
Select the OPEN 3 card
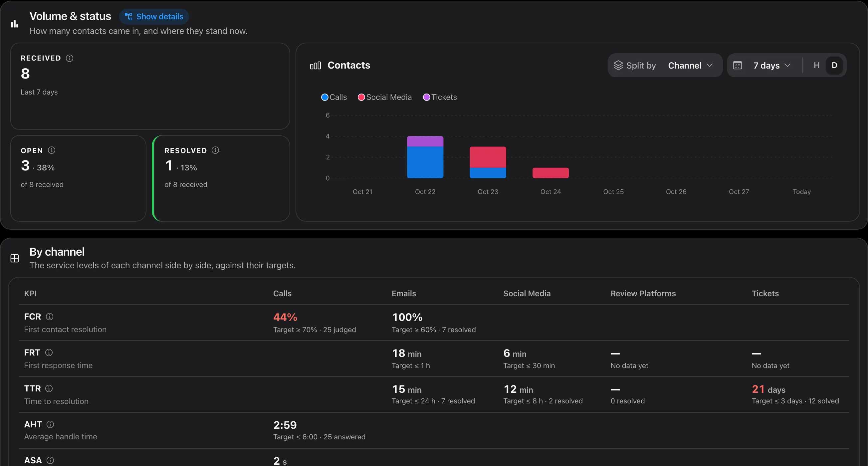78,178
